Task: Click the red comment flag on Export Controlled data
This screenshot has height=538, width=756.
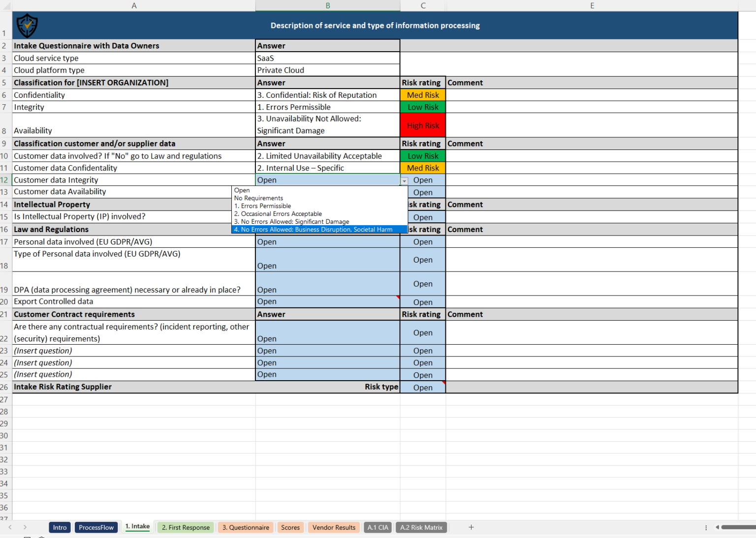Action: tap(398, 297)
